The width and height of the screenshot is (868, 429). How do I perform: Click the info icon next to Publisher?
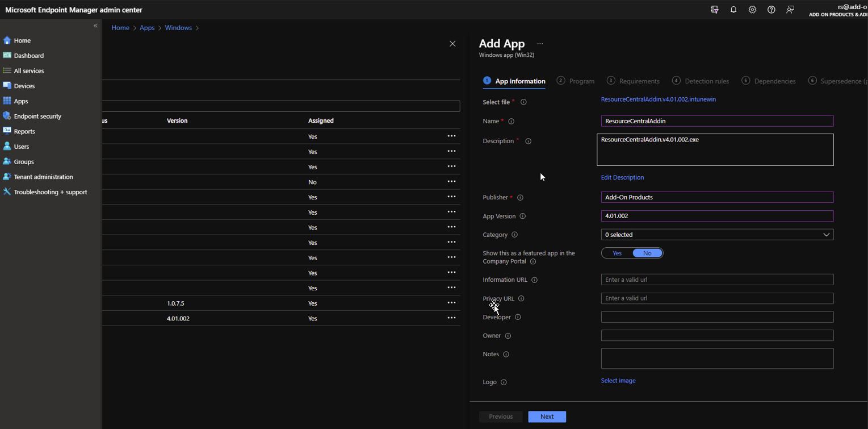point(520,198)
